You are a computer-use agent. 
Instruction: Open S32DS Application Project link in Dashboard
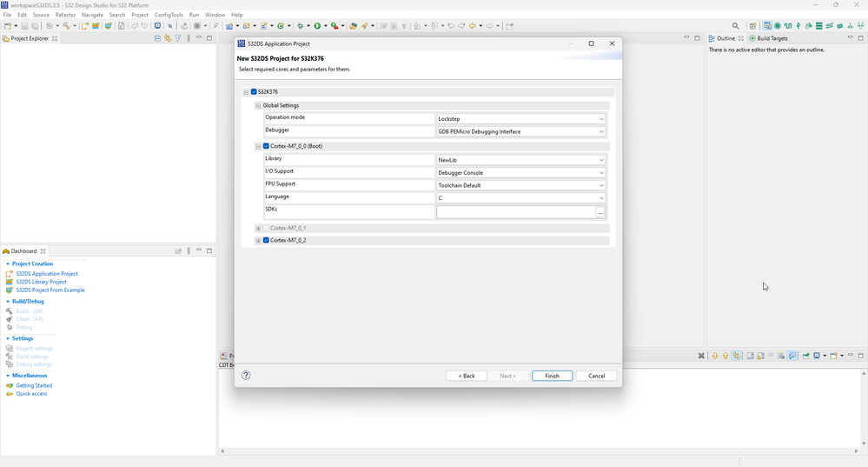[x=47, y=274]
